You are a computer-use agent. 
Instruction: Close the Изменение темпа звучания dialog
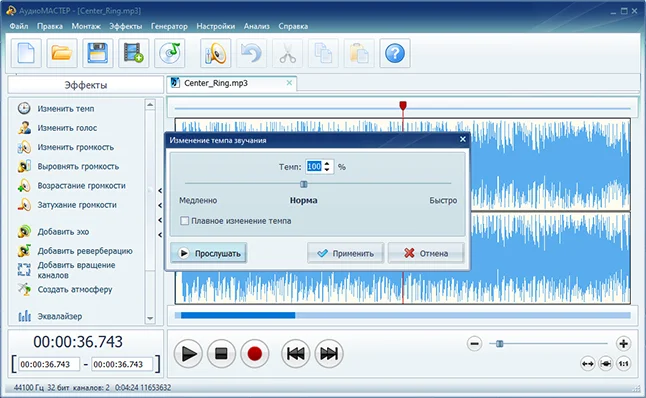[463, 139]
